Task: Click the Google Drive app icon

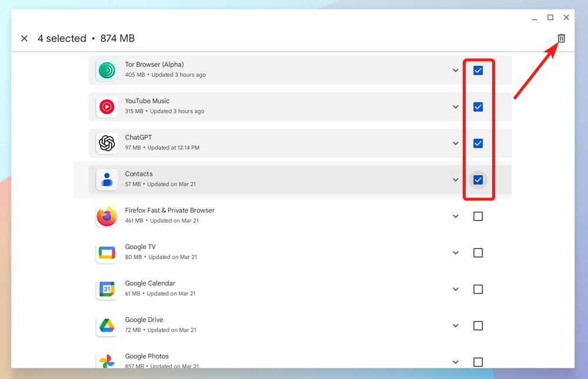Action: tap(106, 325)
